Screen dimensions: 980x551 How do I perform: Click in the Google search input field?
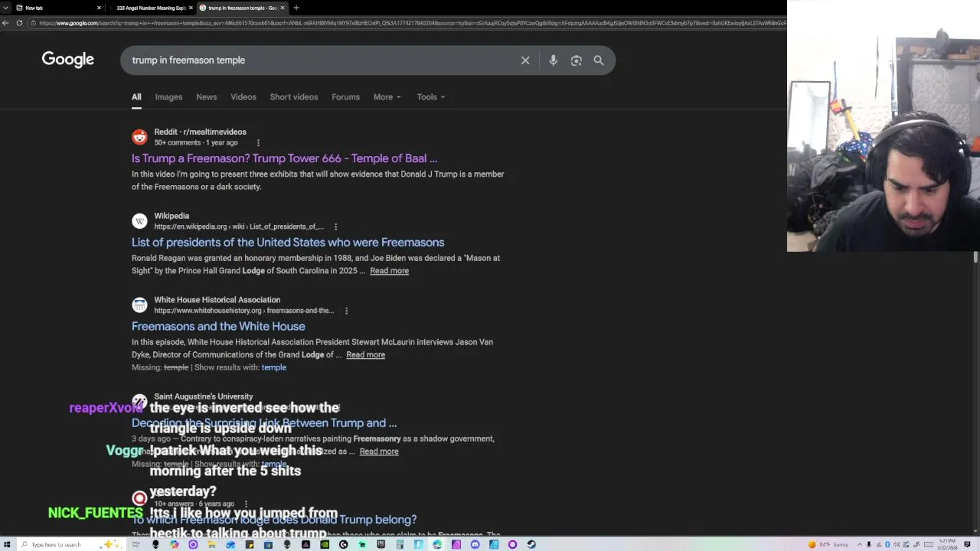click(x=322, y=60)
